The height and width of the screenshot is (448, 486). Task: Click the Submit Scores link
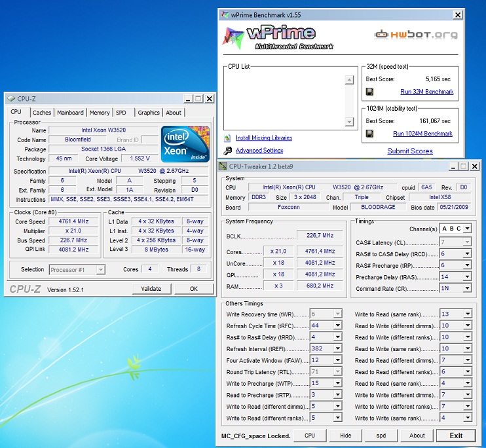pyautogui.click(x=410, y=151)
